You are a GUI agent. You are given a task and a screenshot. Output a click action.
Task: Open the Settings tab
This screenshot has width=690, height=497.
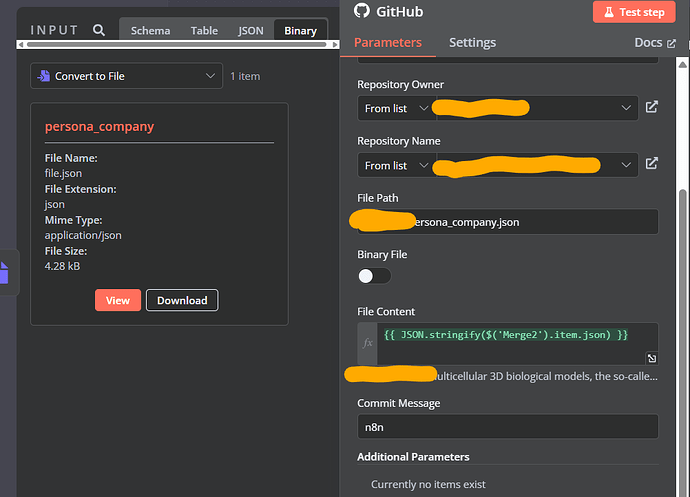coord(472,43)
